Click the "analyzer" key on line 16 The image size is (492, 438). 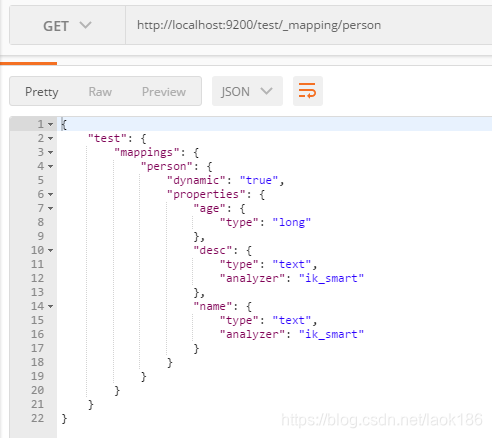point(252,334)
